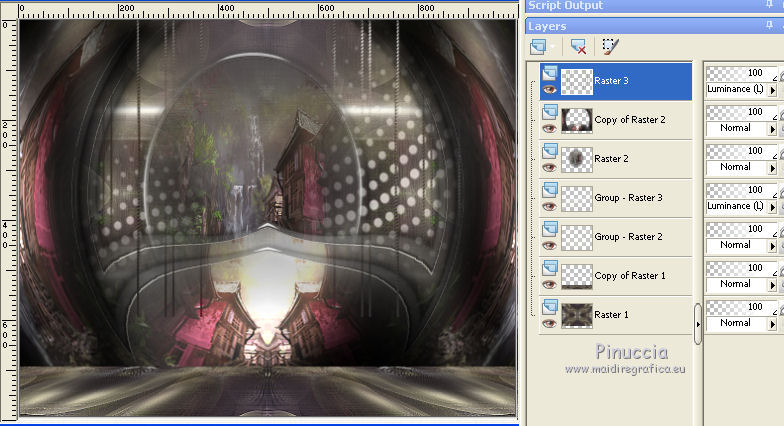Select the Raster 2 layer thumbnail

click(x=577, y=160)
